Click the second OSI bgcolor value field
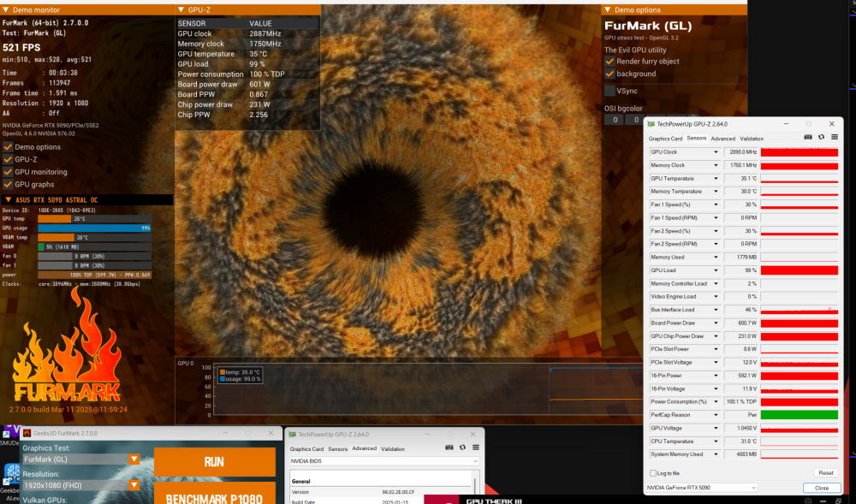Screen dimensions: 856x504 pos(635,120)
